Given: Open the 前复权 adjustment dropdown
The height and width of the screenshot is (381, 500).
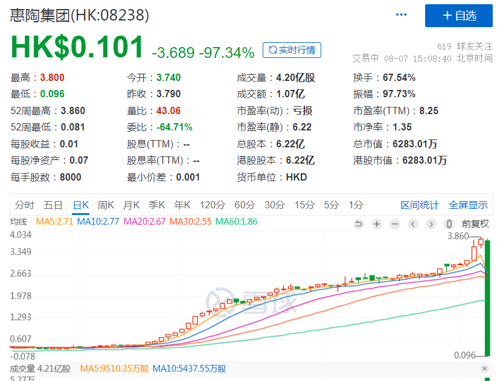Looking at the screenshot, I should click(x=475, y=224).
